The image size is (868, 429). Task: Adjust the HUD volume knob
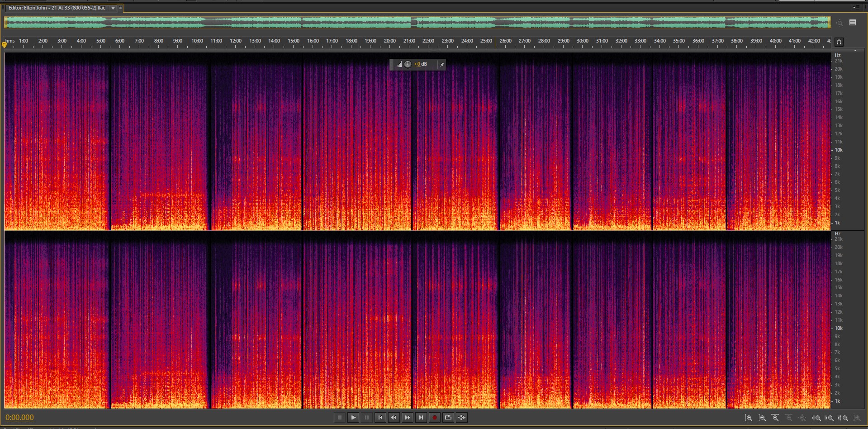[408, 64]
